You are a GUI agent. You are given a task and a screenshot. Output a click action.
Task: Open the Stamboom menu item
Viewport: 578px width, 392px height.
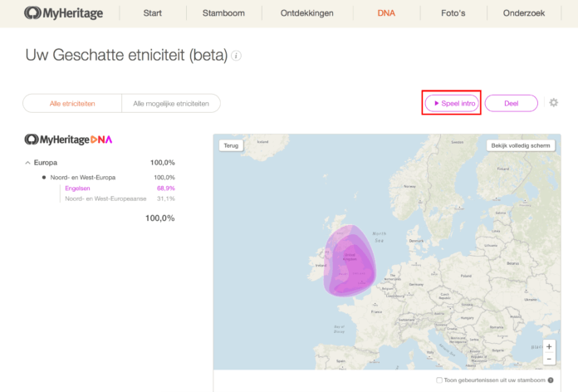point(223,13)
